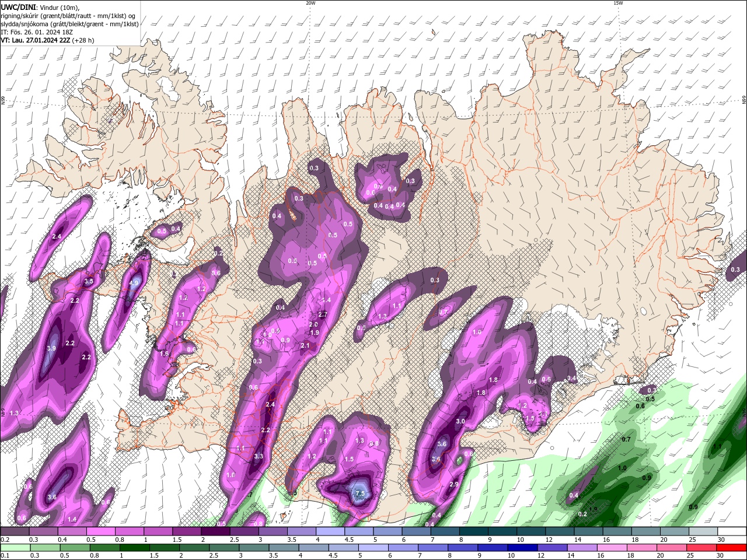The height and width of the screenshot is (560, 747).
Task: Pick the dark mauve 0.2–0.3 snow legend swatch
Action: coord(15,531)
